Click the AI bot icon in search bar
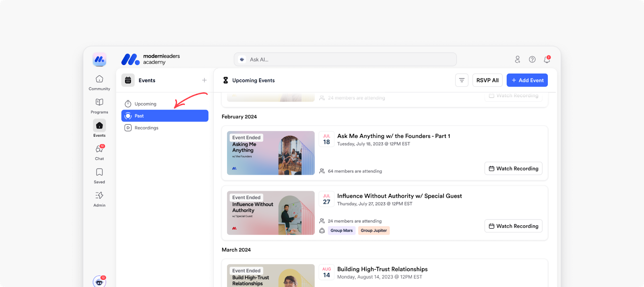644x287 pixels. [x=242, y=60]
